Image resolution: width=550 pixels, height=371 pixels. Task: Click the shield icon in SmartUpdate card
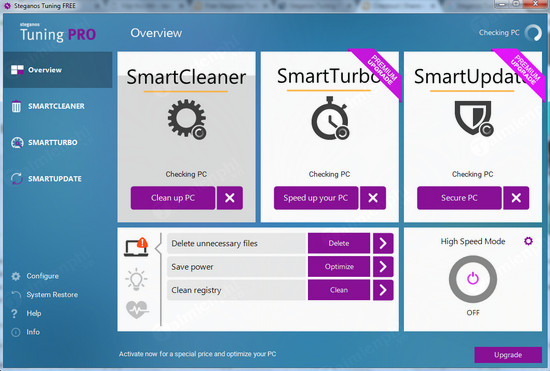(474, 118)
